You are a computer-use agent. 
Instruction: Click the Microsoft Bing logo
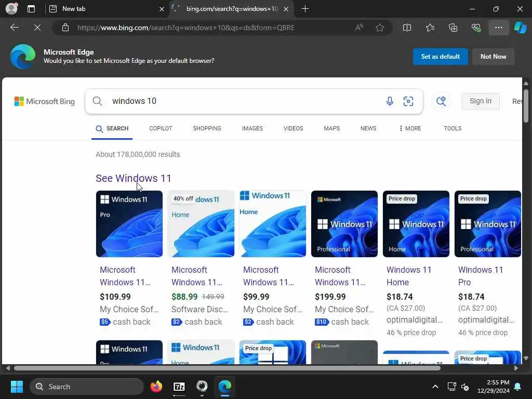tap(45, 101)
